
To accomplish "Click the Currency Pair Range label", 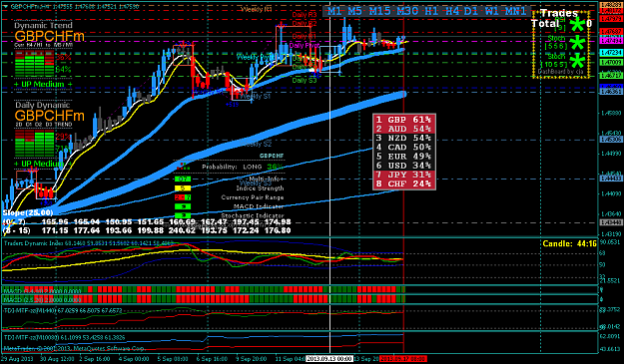I will 253,197.
